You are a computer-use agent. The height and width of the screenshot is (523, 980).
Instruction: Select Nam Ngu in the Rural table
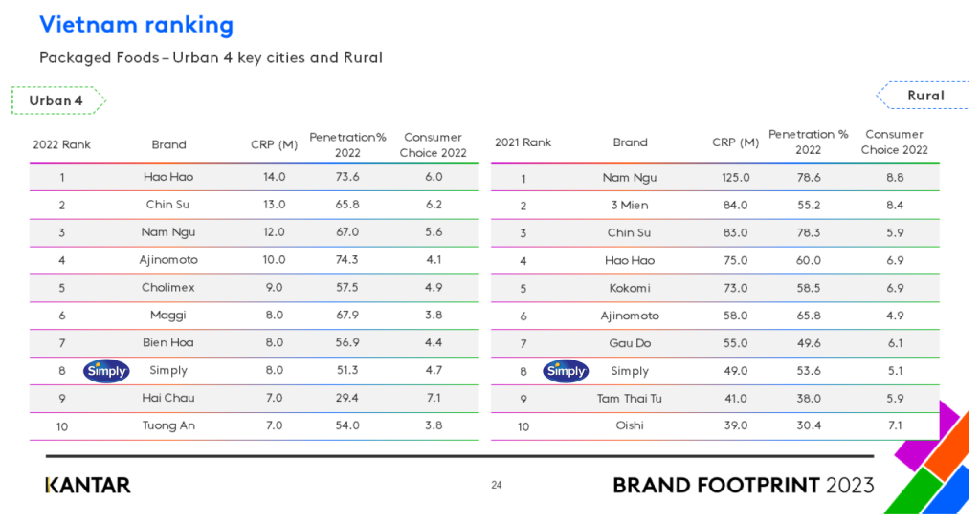[x=630, y=178]
